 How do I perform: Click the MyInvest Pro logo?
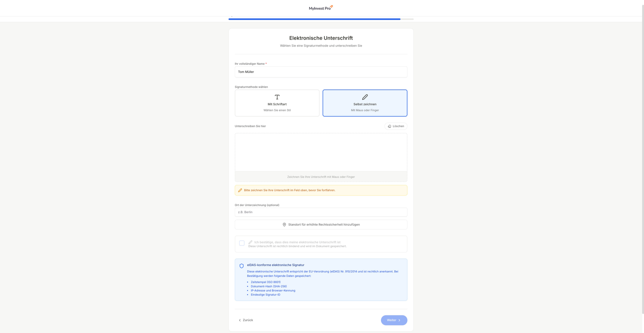[x=321, y=8]
